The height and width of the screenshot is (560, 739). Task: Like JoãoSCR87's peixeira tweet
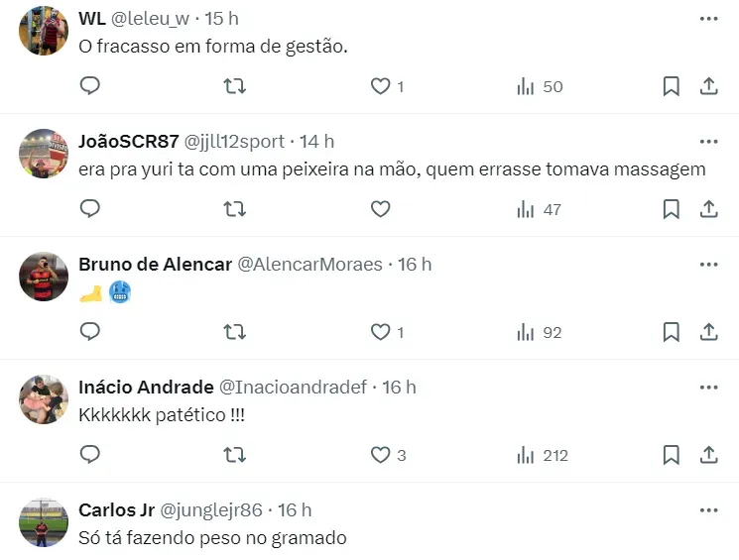(380, 209)
